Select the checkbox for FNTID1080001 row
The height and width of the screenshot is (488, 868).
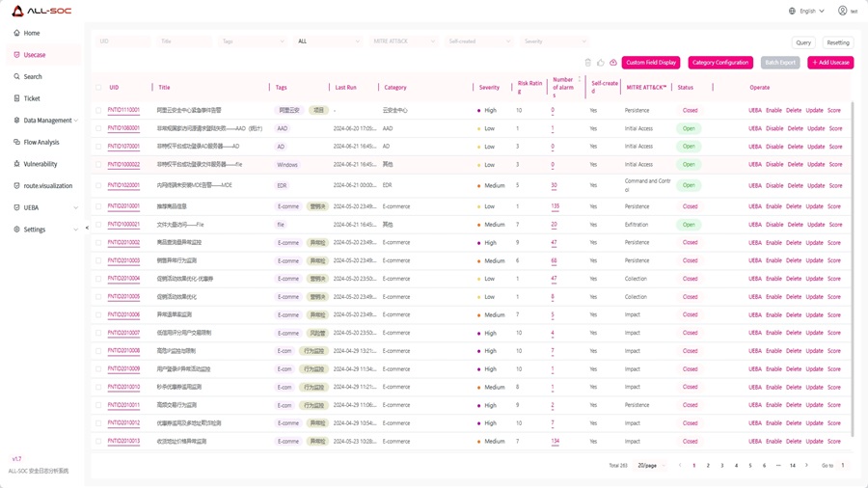click(x=98, y=128)
